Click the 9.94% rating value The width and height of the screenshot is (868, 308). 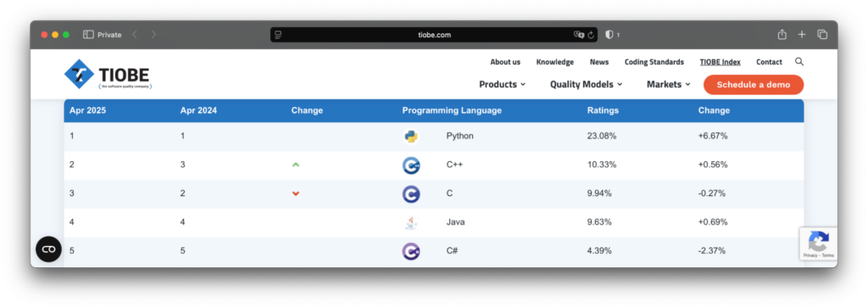pos(599,193)
